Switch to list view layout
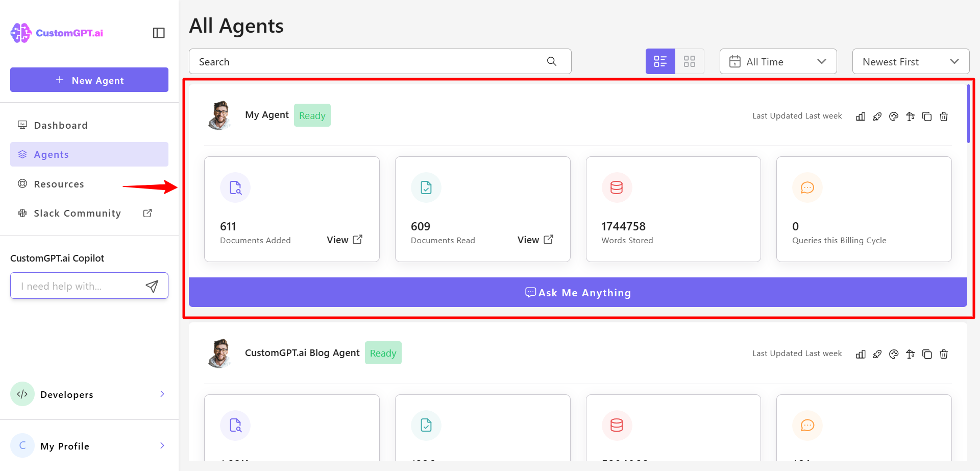This screenshot has height=471, width=980. point(660,61)
